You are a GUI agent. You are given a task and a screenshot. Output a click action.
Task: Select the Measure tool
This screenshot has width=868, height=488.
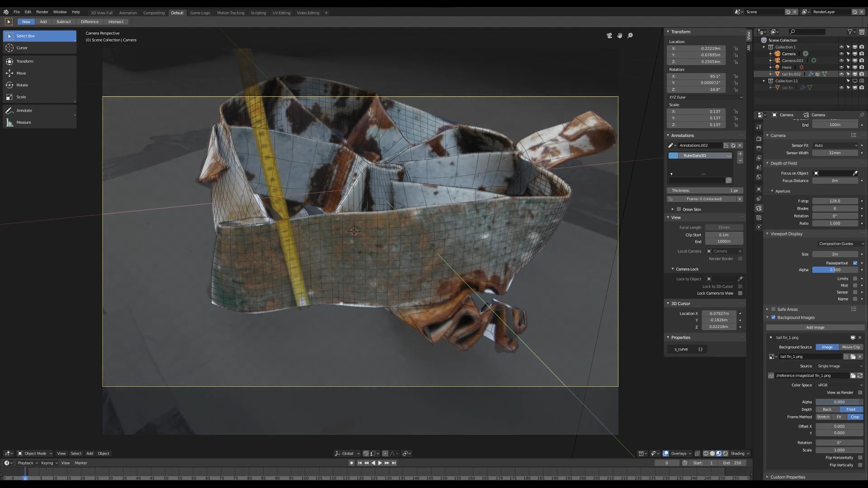click(x=40, y=122)
